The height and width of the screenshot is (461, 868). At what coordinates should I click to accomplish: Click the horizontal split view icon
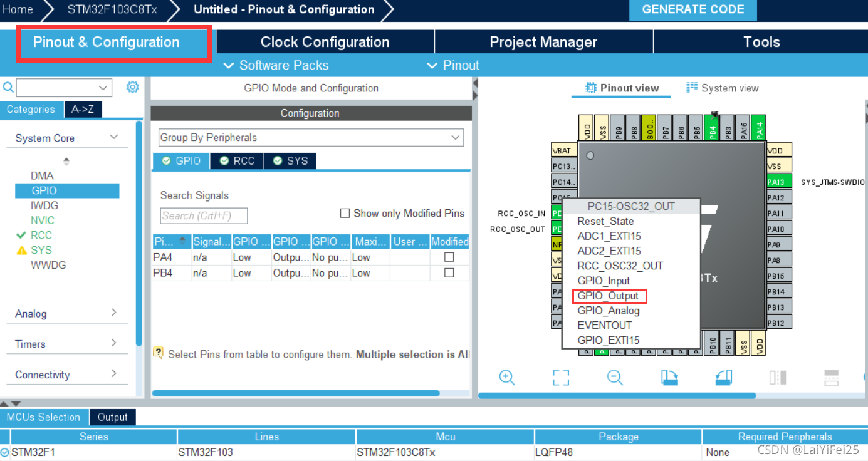(x=831, y=377)
